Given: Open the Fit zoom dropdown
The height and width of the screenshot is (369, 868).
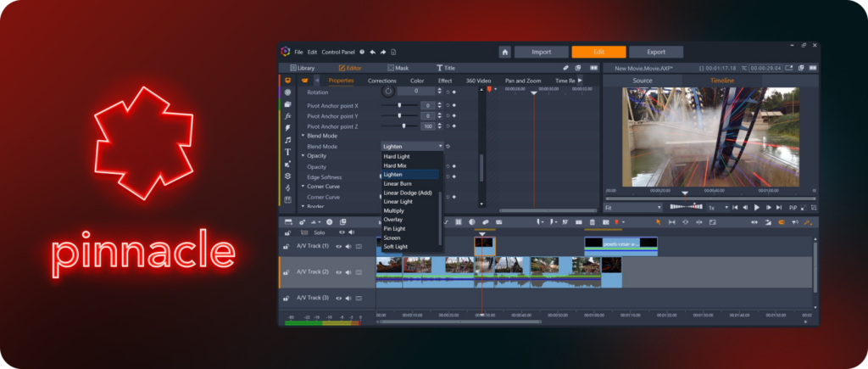Looking at the screenshot, I should [x=632, y=207].
